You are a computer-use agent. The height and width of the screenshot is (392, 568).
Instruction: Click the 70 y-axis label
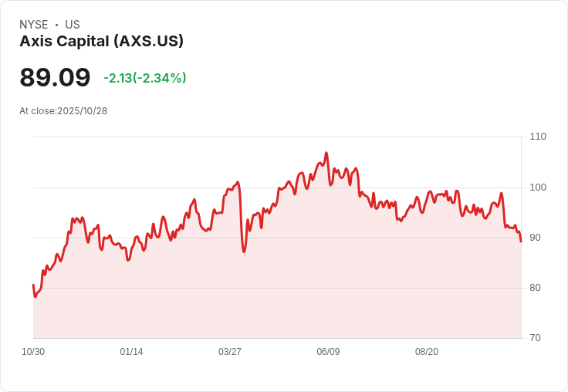[x=536, y=338]
